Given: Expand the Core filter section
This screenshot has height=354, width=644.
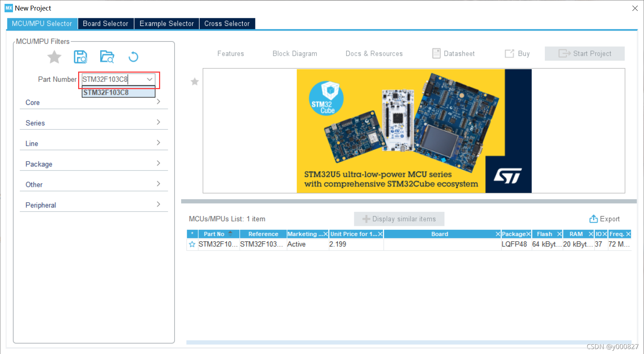Looking at the screenshot, I should point(94,102).
